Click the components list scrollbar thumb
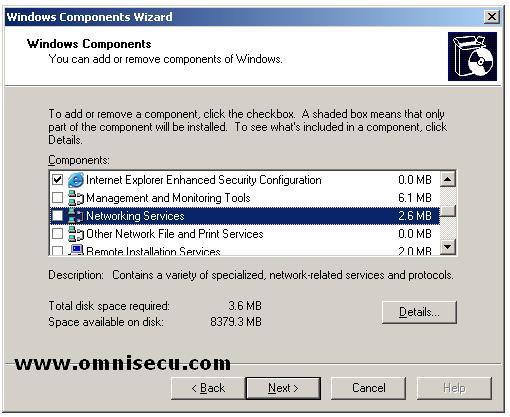The width and height of the screenshot is (510, 417). point(448,211)
